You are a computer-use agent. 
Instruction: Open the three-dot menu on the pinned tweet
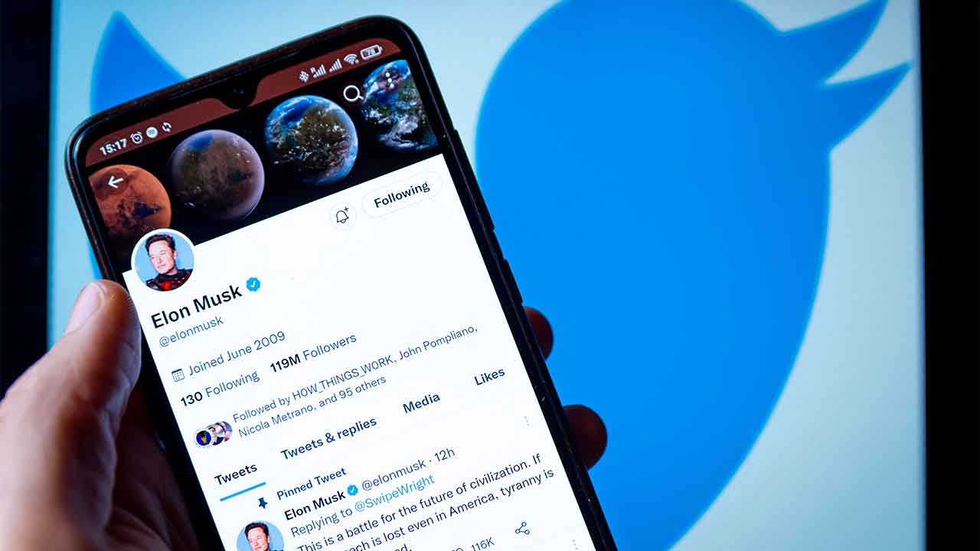click(526, 421)
